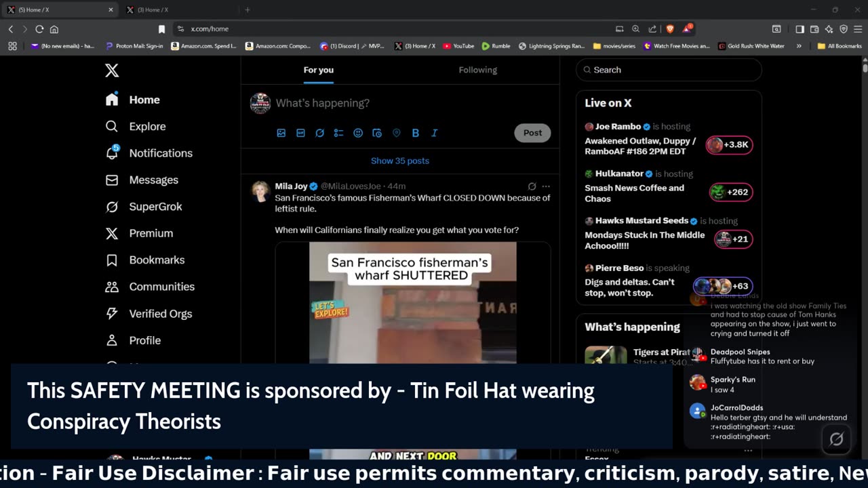Open Bookmarks in the sidebar
The height and width of the screenshot is (488, 868).
[144, 260]
